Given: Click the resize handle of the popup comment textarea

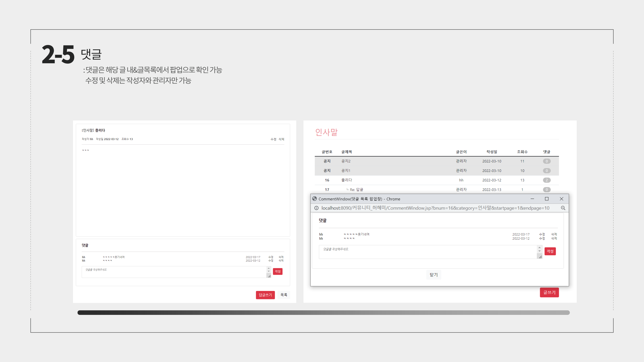Looking at the screenshot, I should (541, 257).
